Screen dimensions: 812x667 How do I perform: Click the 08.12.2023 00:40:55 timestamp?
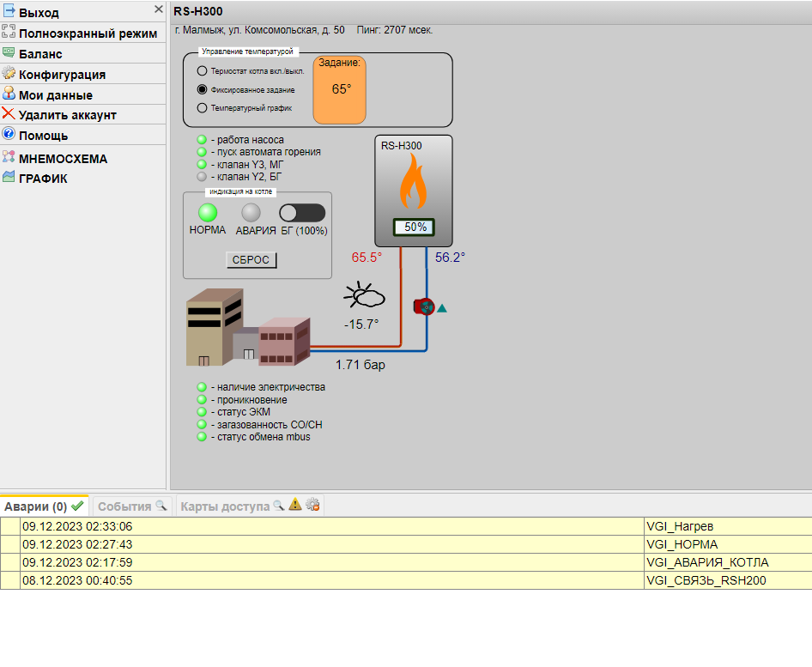tap(77, 581)
